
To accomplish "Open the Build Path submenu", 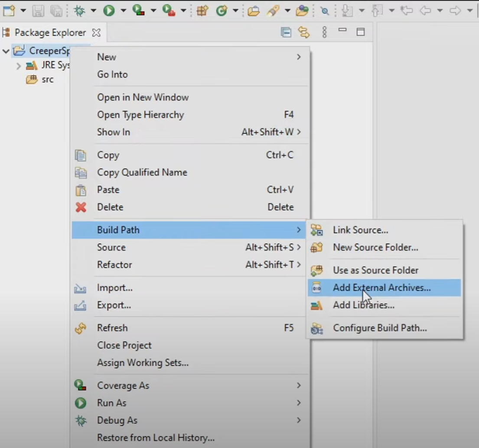I will coord(189,230).
